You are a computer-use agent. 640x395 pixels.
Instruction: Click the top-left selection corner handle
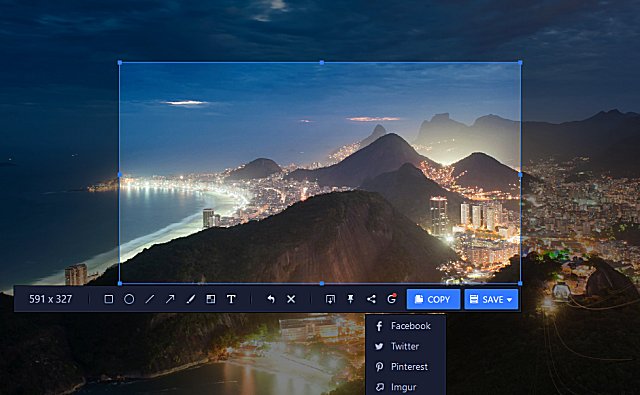pos(120,62)
